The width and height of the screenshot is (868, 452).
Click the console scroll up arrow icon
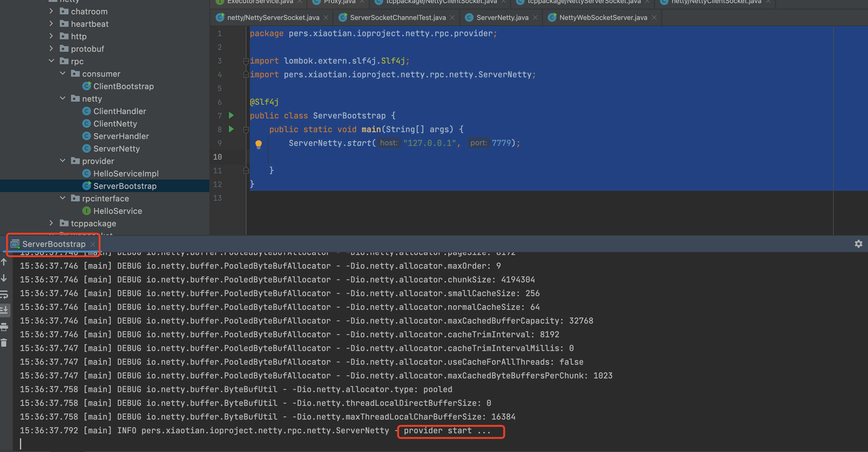[x=4, y=262]
